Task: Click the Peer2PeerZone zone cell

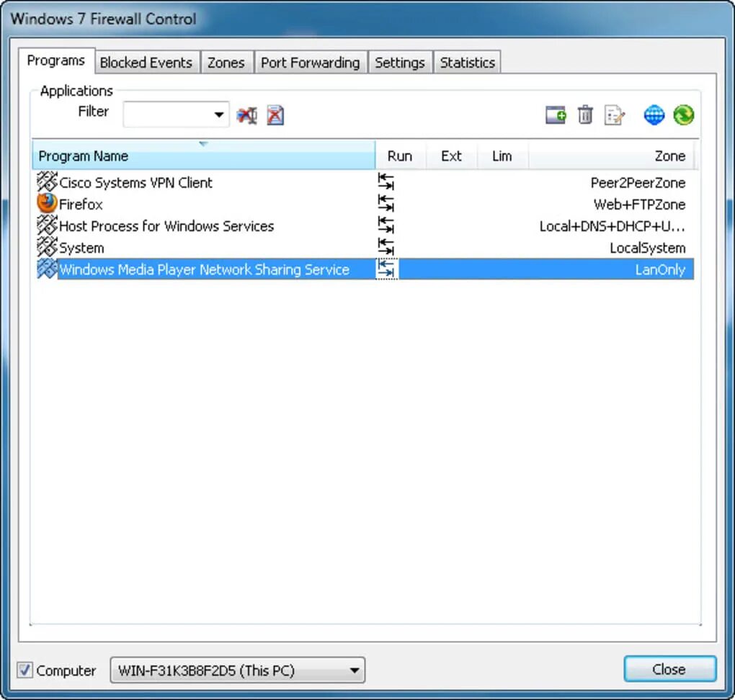Action: pos(638,183)
